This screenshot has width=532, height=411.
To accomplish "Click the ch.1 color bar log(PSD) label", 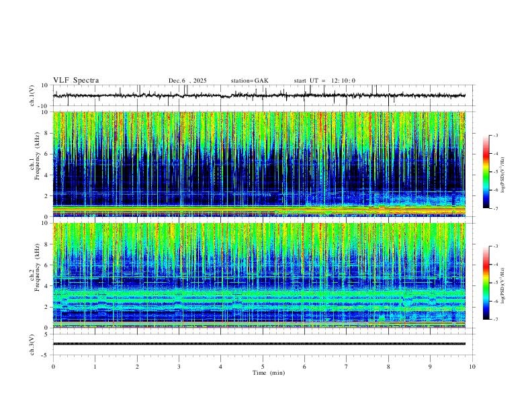I will pyautogui.click(x=503, y=175).
